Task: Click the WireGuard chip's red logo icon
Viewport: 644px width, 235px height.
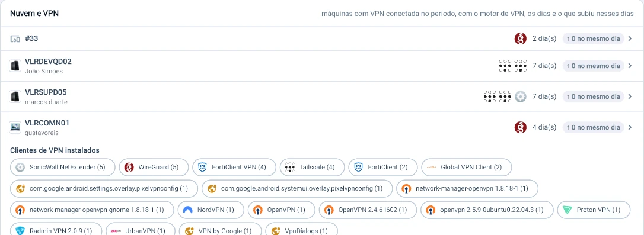Action: pos(129,168)
